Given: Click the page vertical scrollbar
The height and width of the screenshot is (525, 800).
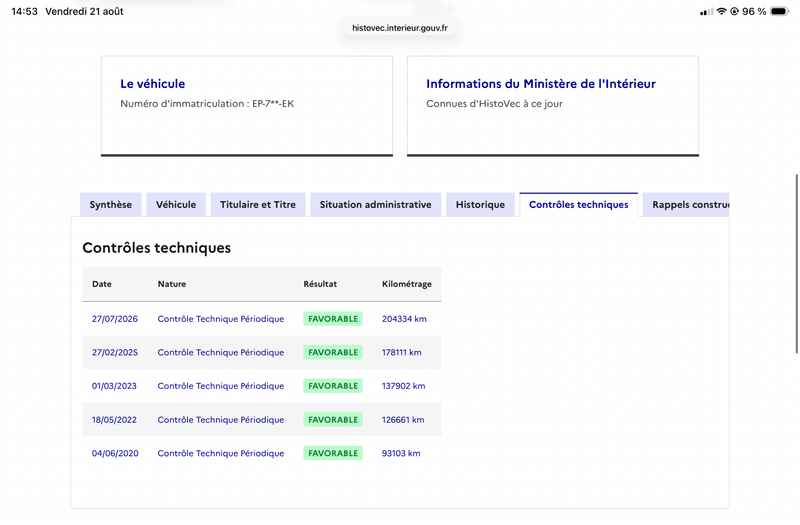Looking at the screenshot, I should point(796,264).
